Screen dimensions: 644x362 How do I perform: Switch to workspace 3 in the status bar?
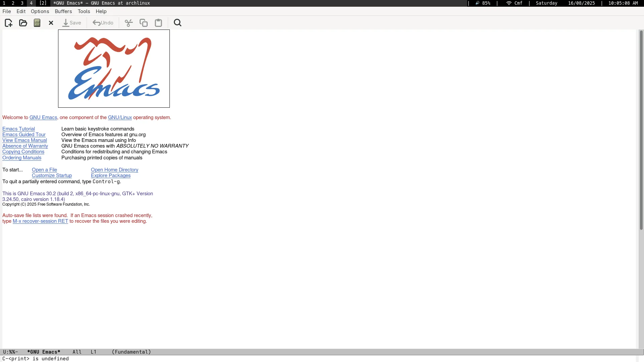(x=22, y=3)
